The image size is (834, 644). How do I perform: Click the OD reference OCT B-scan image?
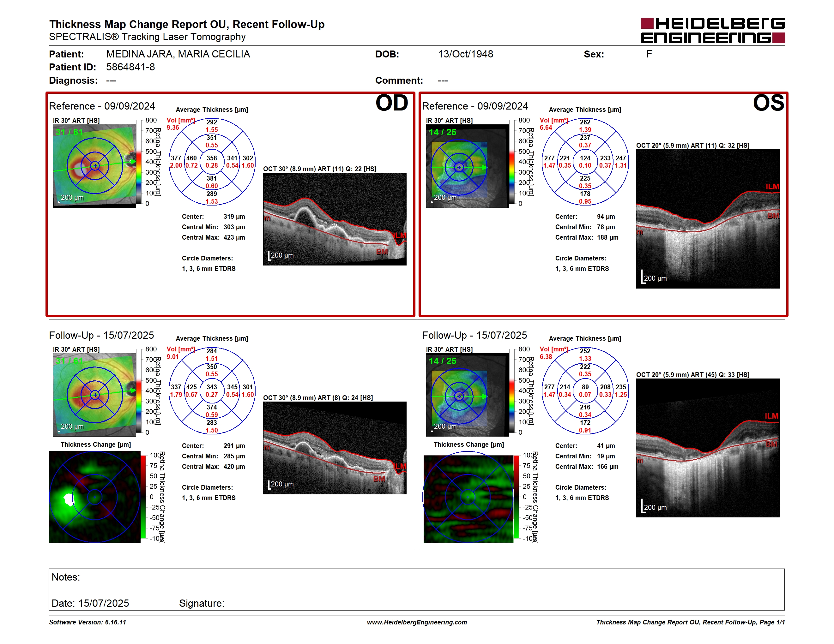[335, 219]
